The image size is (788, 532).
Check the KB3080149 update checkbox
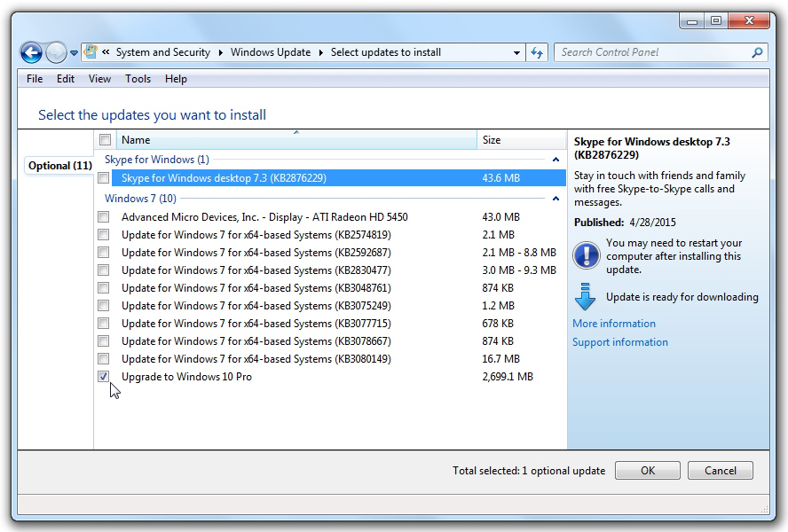pos(104,359)
